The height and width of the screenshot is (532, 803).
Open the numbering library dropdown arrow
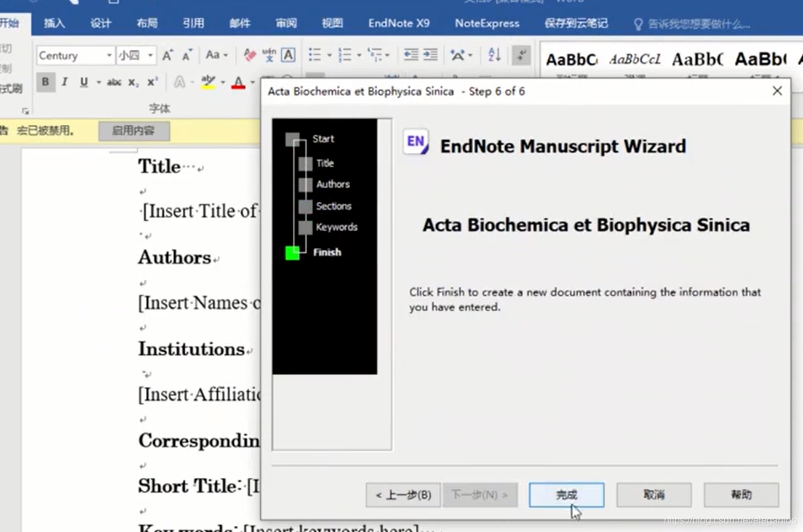359,55
